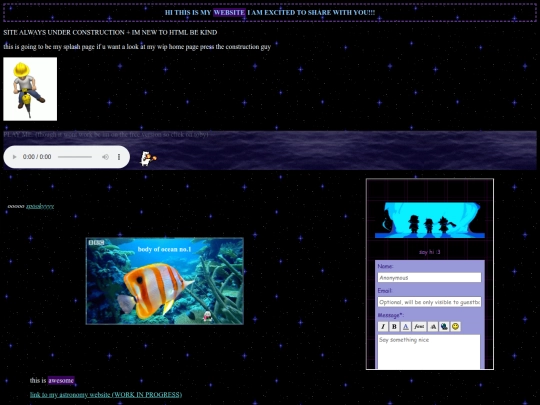Click the highlighted word 'awesome'
Viewport: 540px width, 405px height.
[61, 381]
